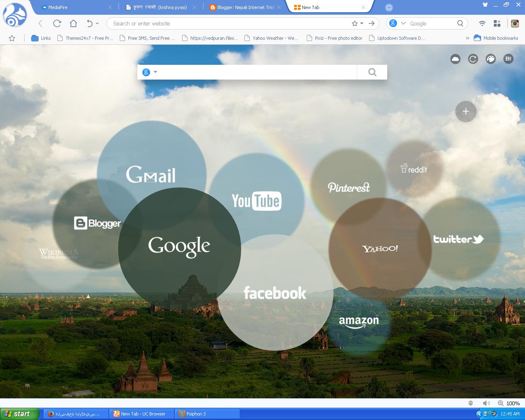The width and height of the screenshot is (525, 420).
Task: Focus the Search or enter website field
Action: pos(230,23)
